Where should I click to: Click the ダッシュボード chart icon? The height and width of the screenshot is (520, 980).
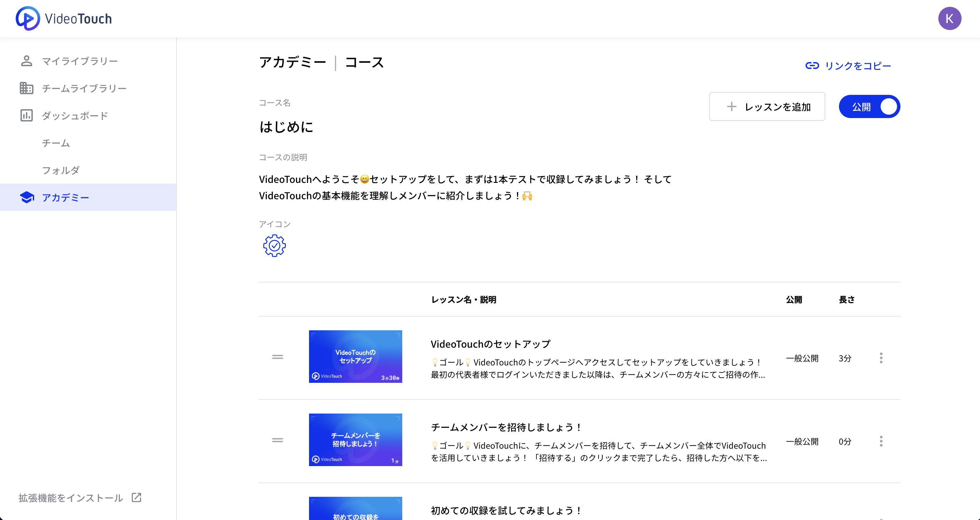point(26,116)
